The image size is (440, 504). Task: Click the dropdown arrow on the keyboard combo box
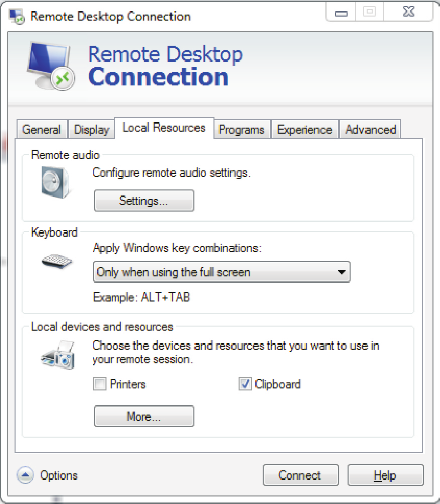[343, 272]
